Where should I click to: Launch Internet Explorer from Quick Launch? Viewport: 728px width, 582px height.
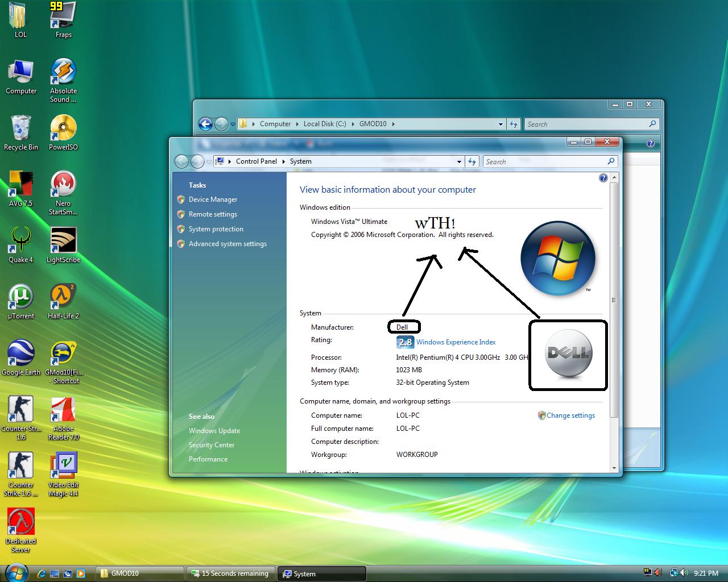(x=41, y=573)
